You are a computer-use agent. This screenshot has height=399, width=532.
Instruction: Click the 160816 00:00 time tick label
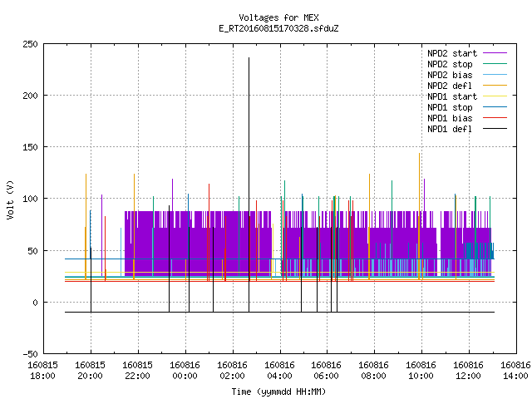click(185, 370)
